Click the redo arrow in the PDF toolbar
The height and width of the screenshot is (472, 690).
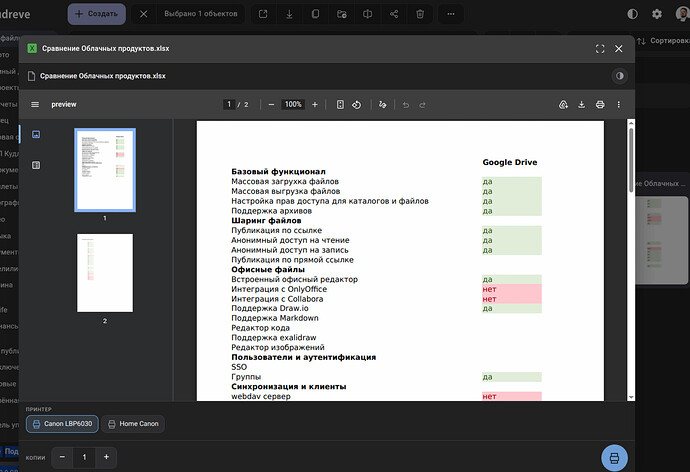(422, 105)
